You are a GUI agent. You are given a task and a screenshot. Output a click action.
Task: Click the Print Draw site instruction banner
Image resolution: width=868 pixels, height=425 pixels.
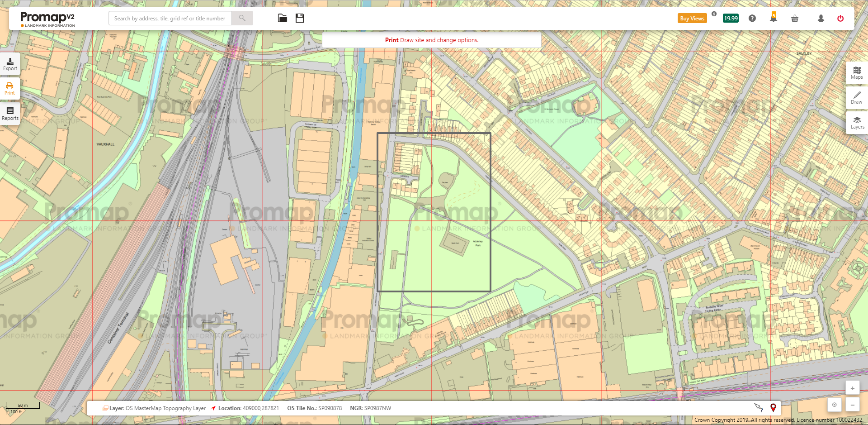click(x=432, y=40)
